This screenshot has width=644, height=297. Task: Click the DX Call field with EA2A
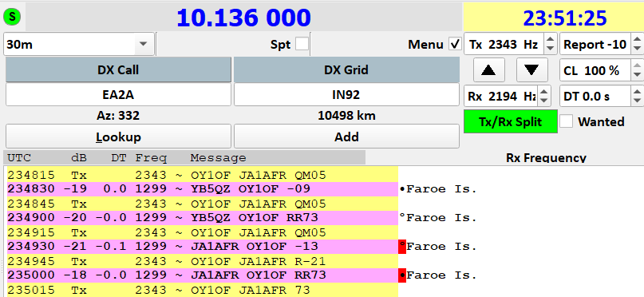(118, 95)
